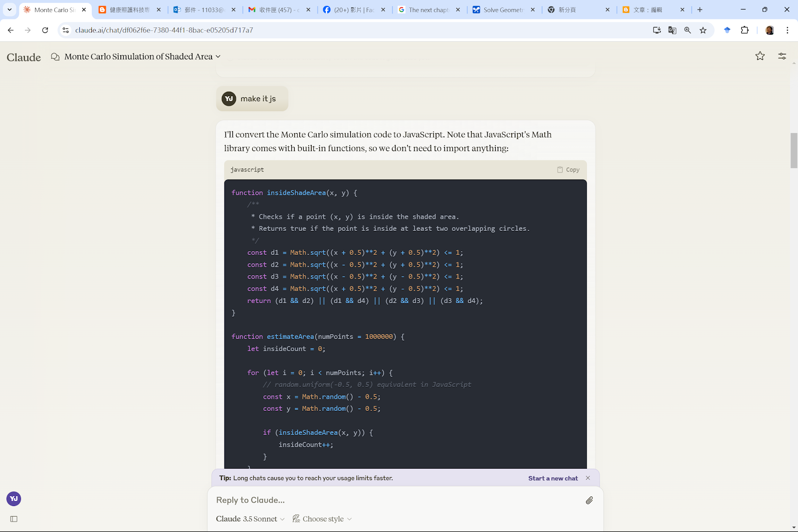
Task: Click the Claude logo text
Action: (24, 57)
